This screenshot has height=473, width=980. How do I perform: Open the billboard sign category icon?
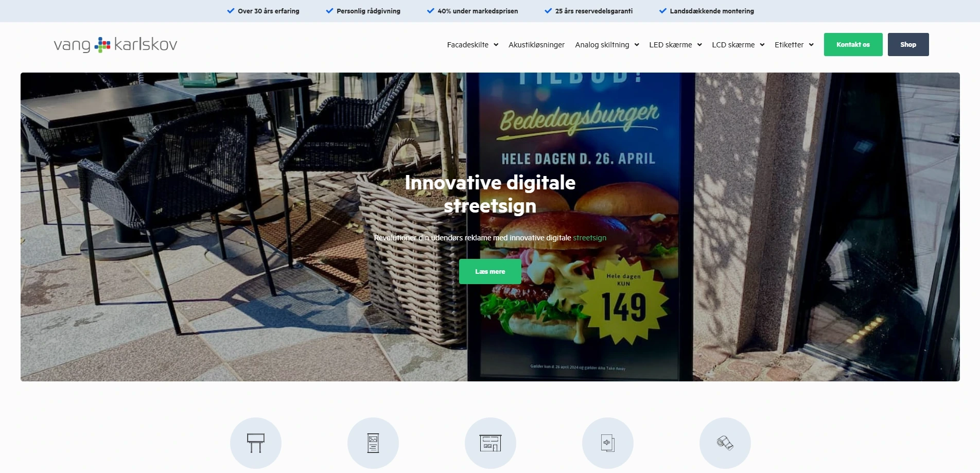click(x=256, y=443)
